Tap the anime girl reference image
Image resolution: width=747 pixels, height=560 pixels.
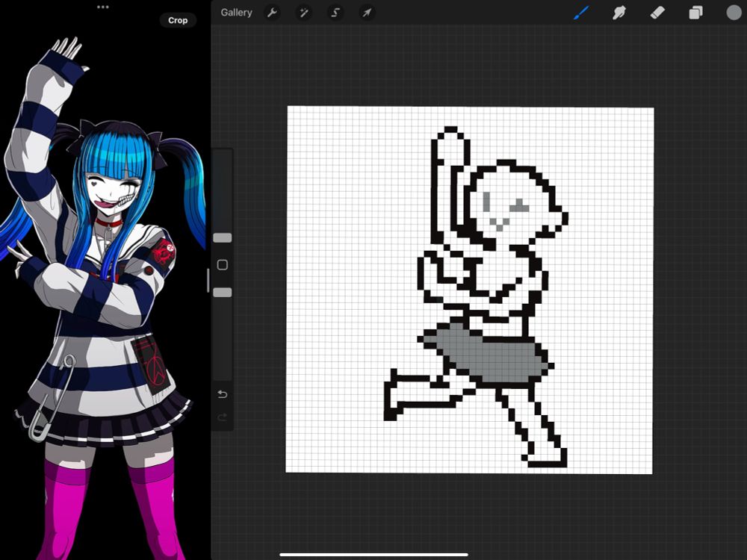point(103,298)
